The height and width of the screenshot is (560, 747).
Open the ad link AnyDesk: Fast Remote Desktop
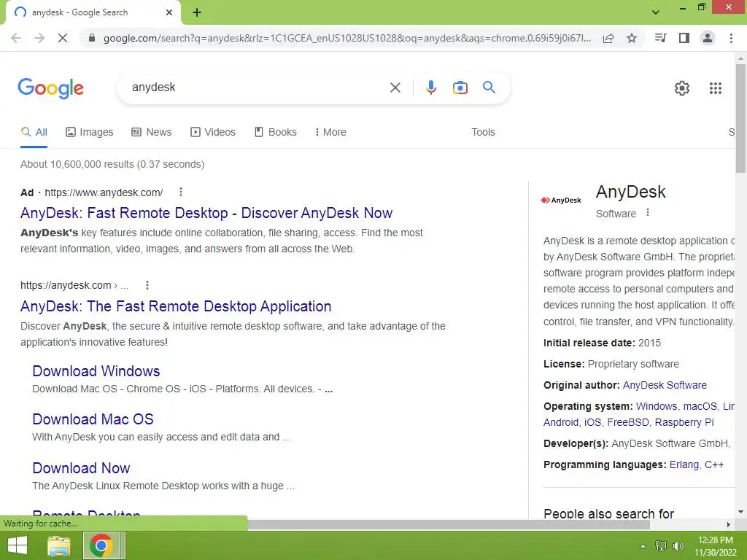206,213
